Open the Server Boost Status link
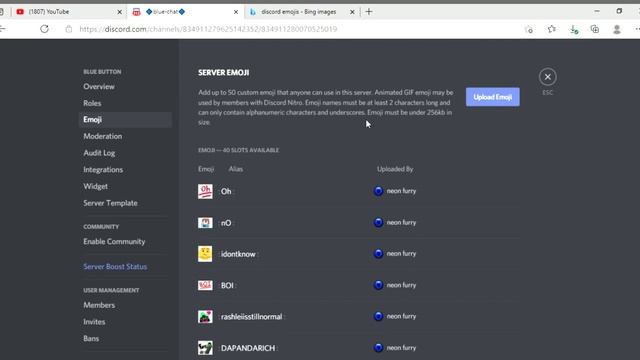Image resolution: width=640 pixels, height=360 pixels. (115, 267)
